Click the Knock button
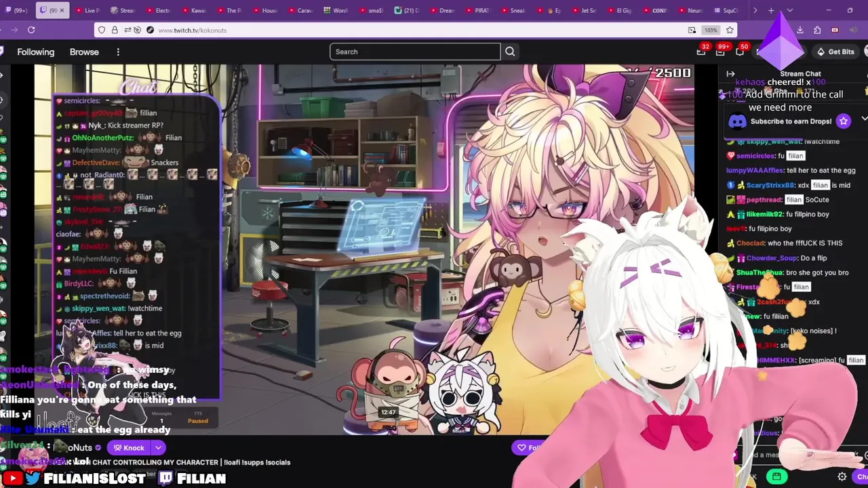 pos(129,447)
